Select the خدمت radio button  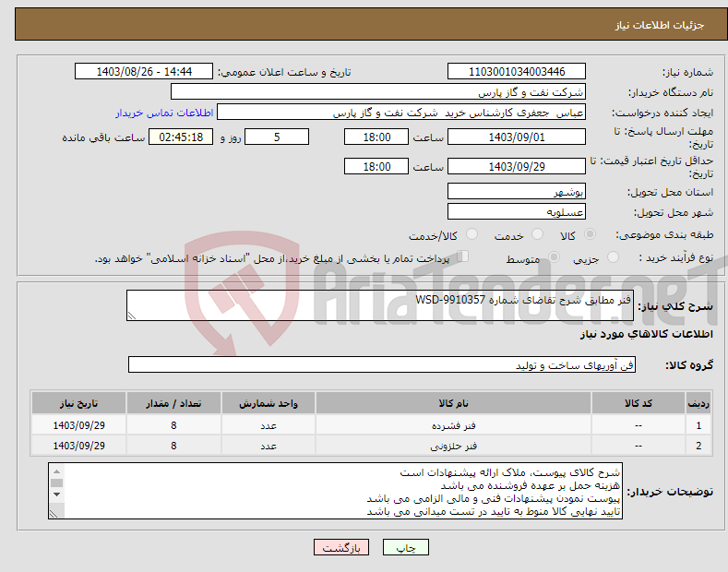point(537,234)
